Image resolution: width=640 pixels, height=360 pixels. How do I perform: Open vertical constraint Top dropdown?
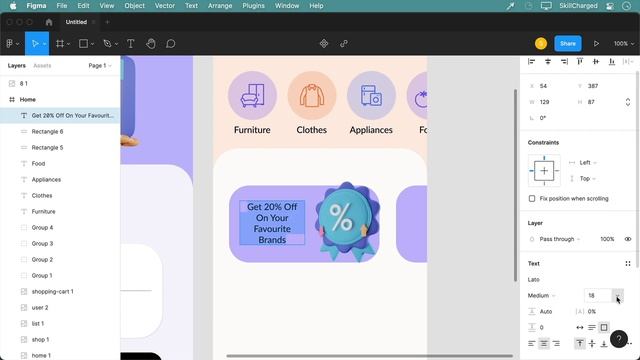[x=588, y=178]
